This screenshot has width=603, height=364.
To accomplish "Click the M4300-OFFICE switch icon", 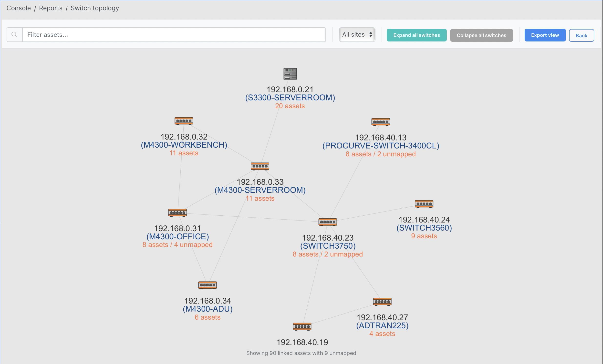I will point(177,212).
